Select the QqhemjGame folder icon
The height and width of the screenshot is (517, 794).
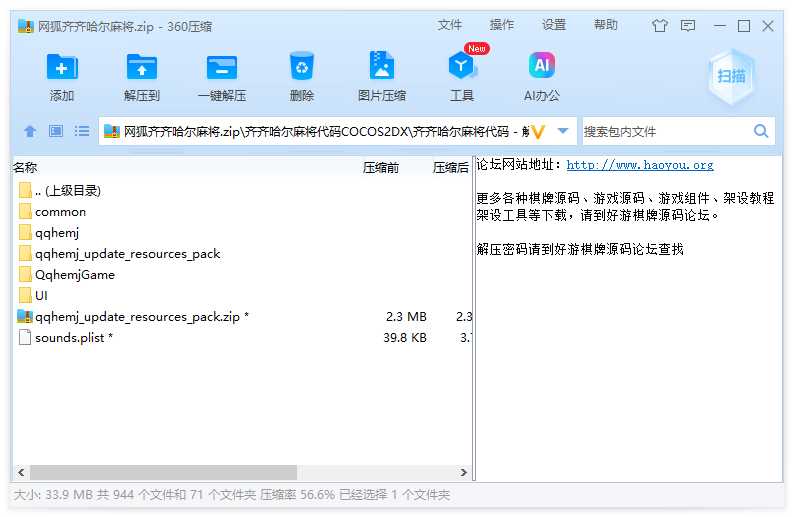click(x=25, y=274)
